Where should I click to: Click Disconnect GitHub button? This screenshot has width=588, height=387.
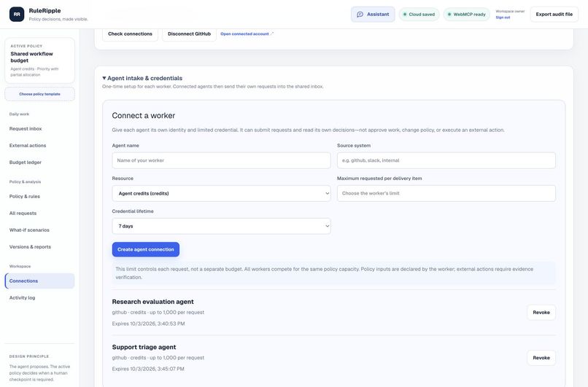[x=189, y=34]
